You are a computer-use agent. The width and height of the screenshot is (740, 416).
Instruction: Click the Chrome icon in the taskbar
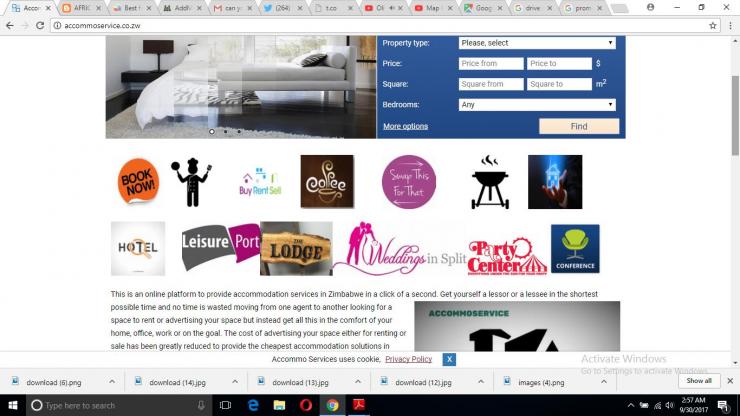pos(332,405)
